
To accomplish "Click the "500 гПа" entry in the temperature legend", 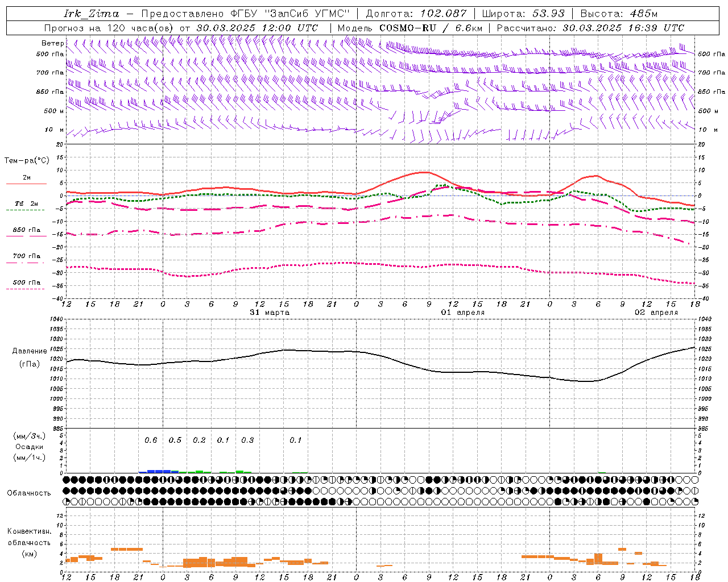I will (26, 284).
